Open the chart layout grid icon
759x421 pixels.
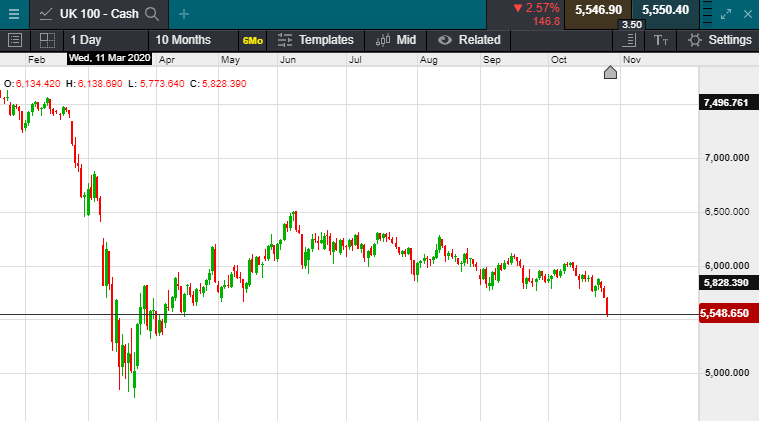tap(47, 40)
